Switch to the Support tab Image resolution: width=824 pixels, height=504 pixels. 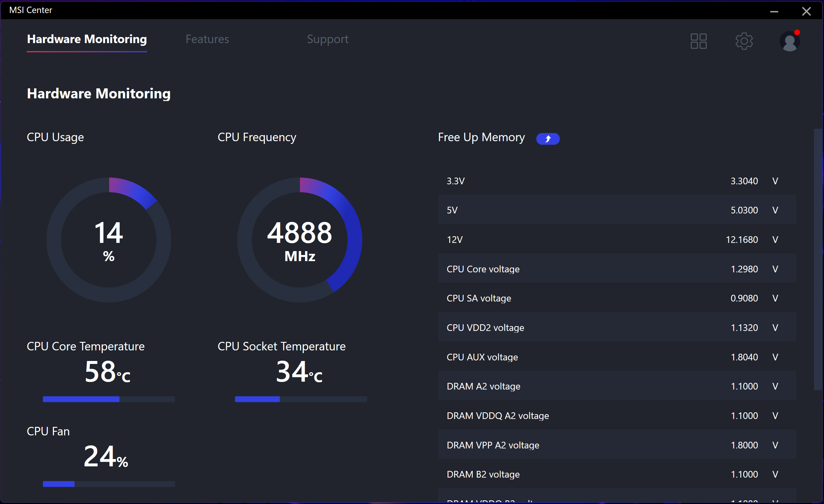[328, 39]
